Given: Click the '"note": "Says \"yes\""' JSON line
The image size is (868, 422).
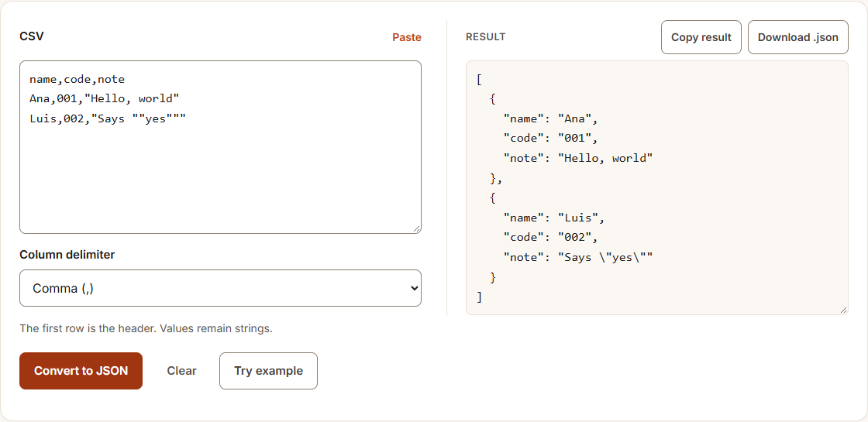Looking at the screenshot, I should (x=578, y=257).
